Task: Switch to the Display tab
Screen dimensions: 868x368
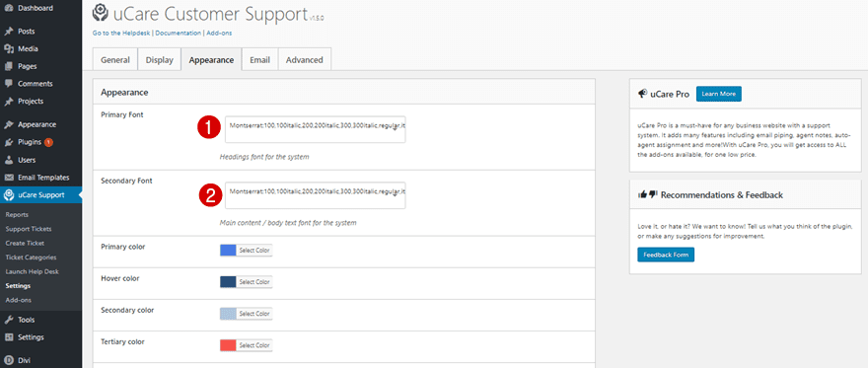Action: tap(160, 60)
